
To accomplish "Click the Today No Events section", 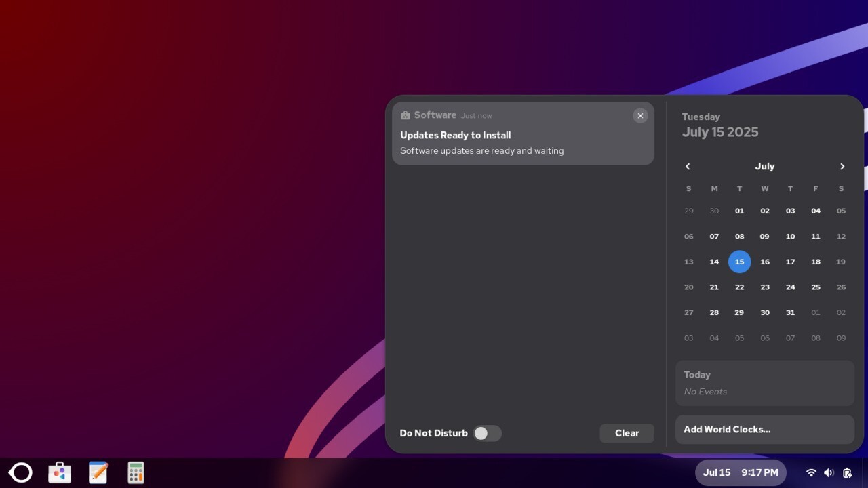I will 764,383.
